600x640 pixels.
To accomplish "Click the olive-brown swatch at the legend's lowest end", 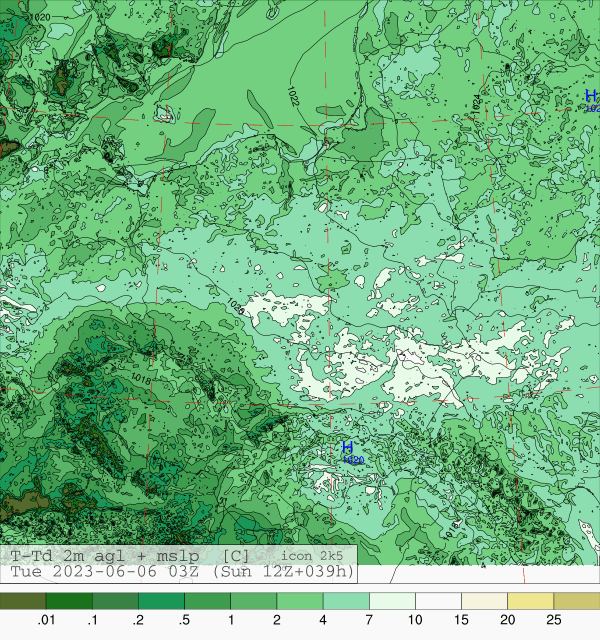I will (x=23, y=601).
